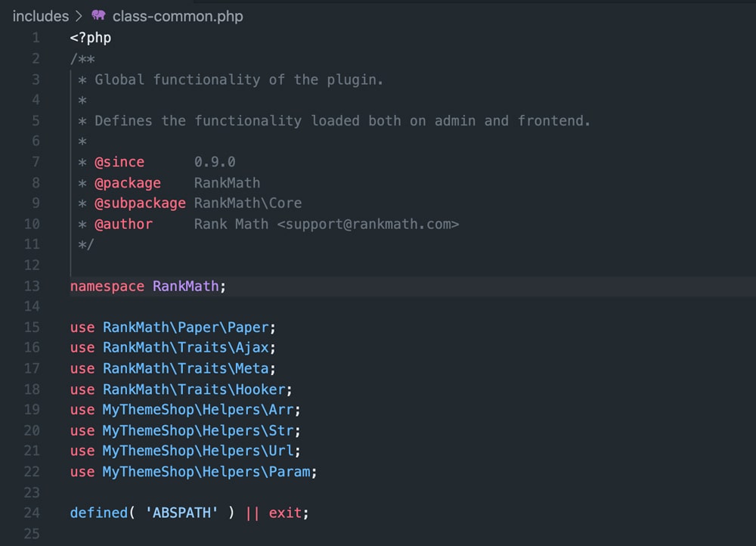Open the includes breadcrumb item
Screen dimensions: 756x546
[40, 15]
